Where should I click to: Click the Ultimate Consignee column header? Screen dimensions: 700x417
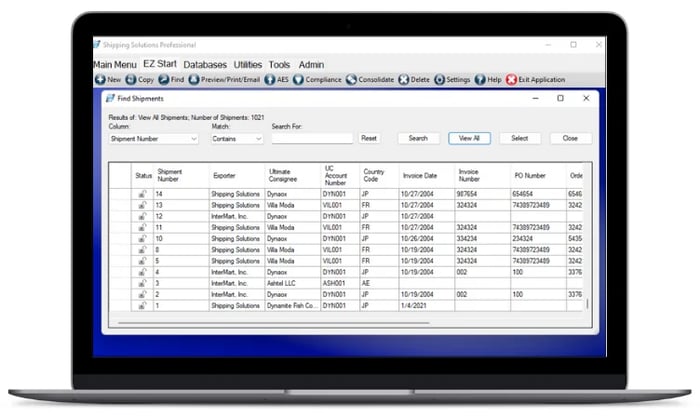point(292,175)
